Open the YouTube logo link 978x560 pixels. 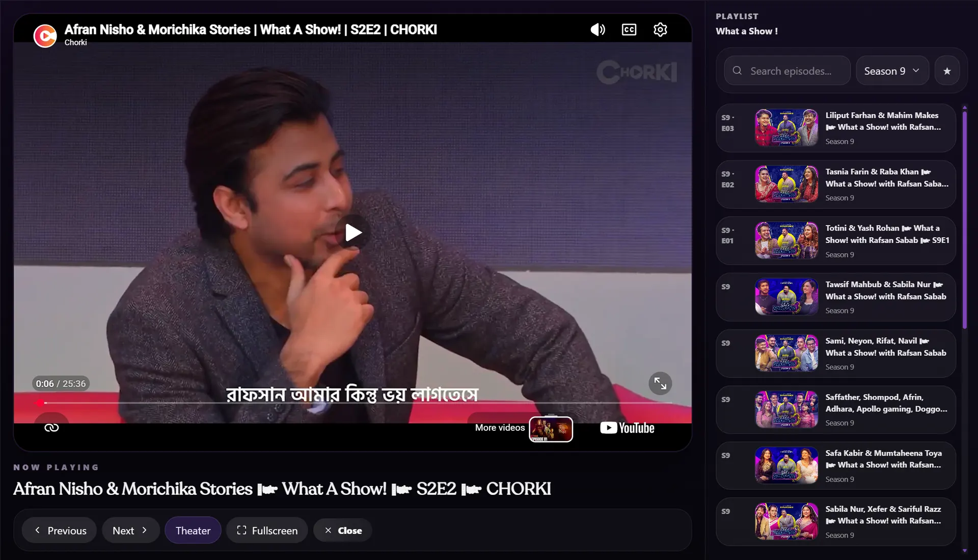[x=627, y=428]
